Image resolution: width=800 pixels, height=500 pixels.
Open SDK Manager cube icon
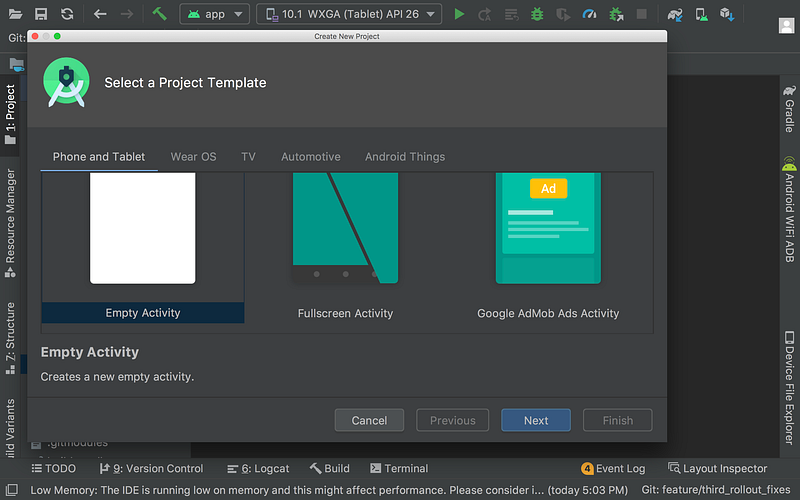pyautogui.click(x=727, y=14)
